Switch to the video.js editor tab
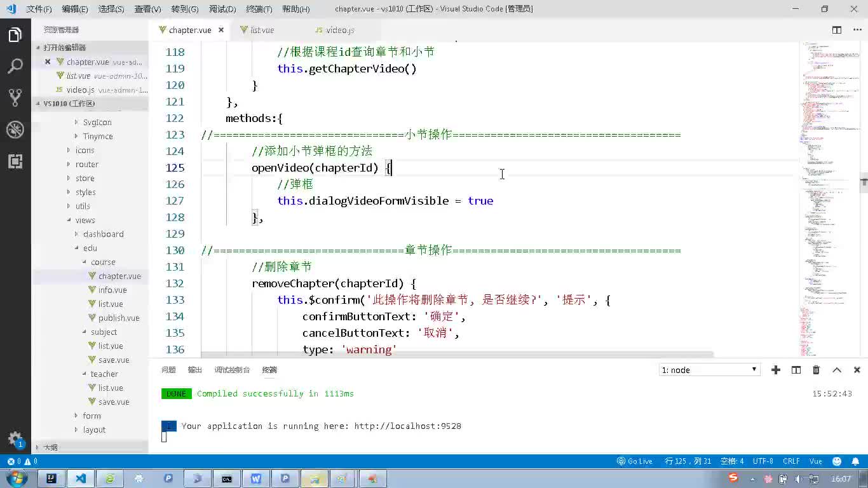The image size is (868, 488). click(x=340, y=30)
